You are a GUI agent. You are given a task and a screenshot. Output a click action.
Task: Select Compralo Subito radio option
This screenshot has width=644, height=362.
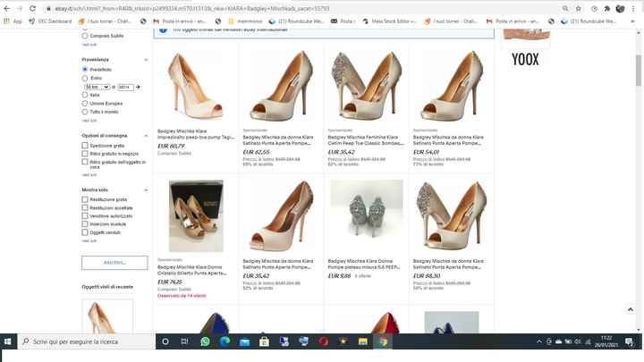85,36
